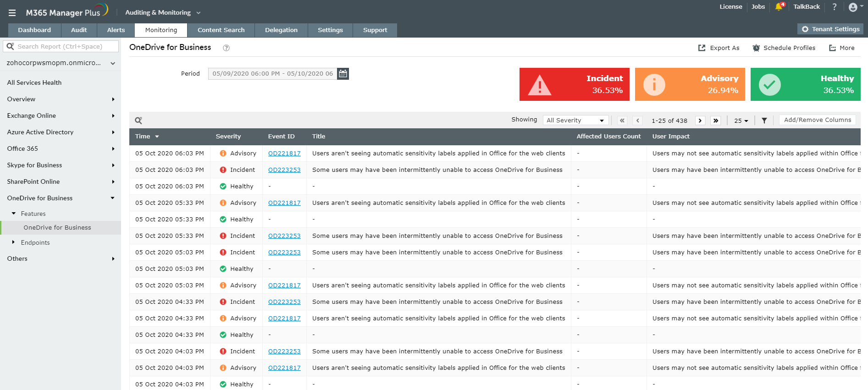Open the hamburger navigation menu
This screenshot has height=390, width=868.
pos(12,13)
